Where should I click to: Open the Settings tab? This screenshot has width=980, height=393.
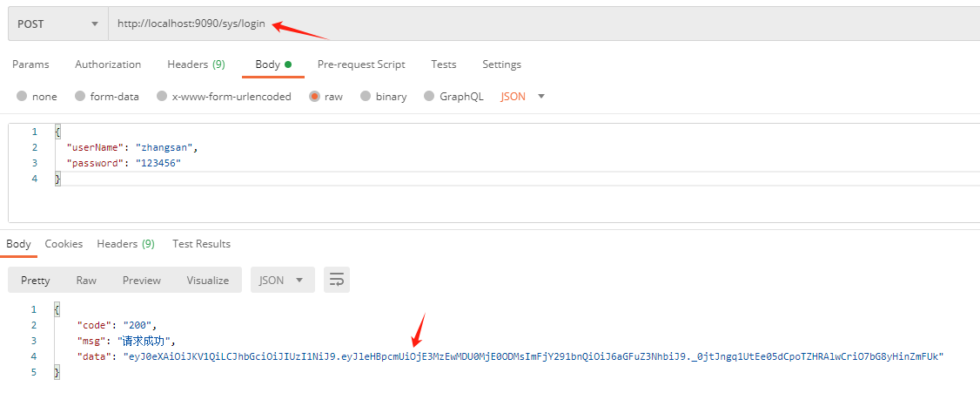tap(502, 64)
